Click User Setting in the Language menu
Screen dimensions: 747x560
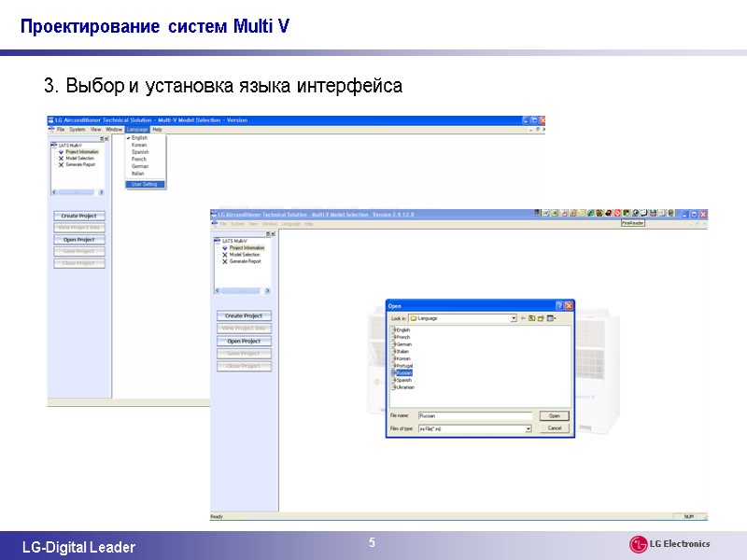coord(144,184)
